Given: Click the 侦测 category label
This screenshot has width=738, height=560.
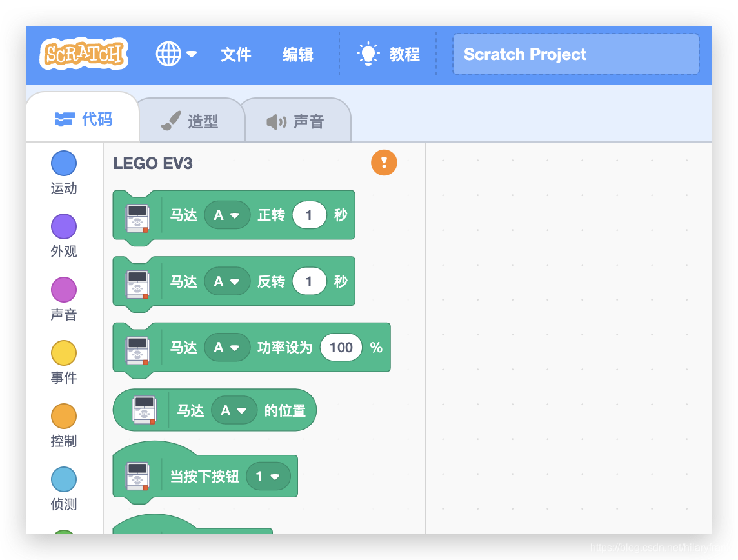Looking at the screenshot, I should coord(63,504).
